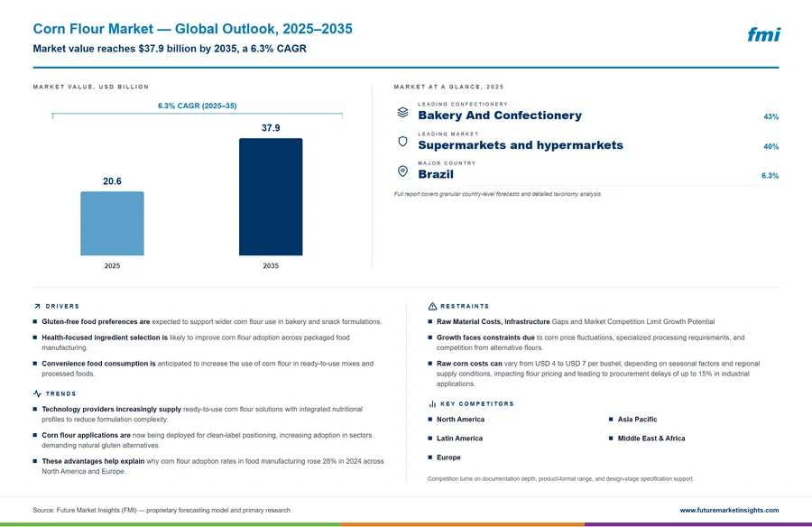Click the Latin America competitor entry

click(x=459, y=439)
